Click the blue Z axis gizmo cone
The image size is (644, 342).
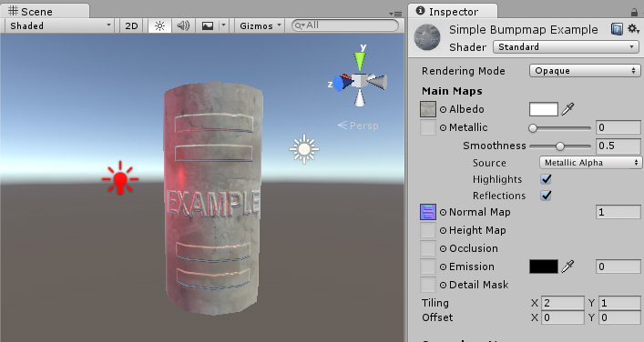340,84
